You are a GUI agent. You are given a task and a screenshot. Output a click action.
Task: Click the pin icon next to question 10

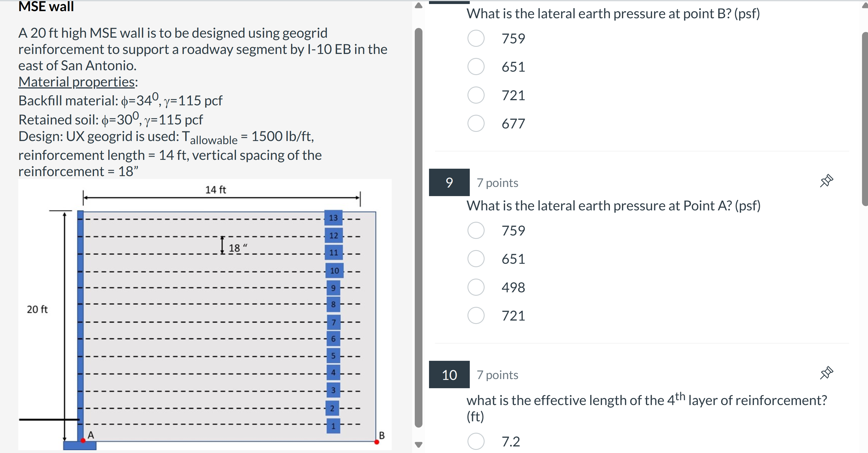tap(827, 372)
